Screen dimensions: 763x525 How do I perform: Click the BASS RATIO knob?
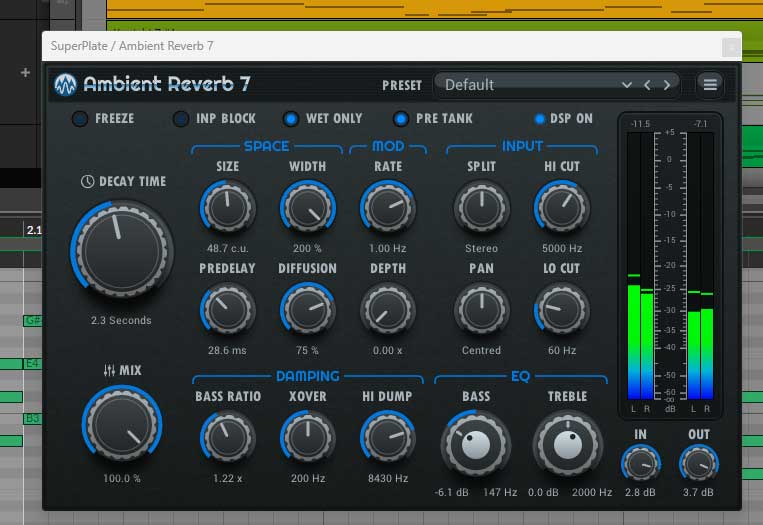coord(227,437)
